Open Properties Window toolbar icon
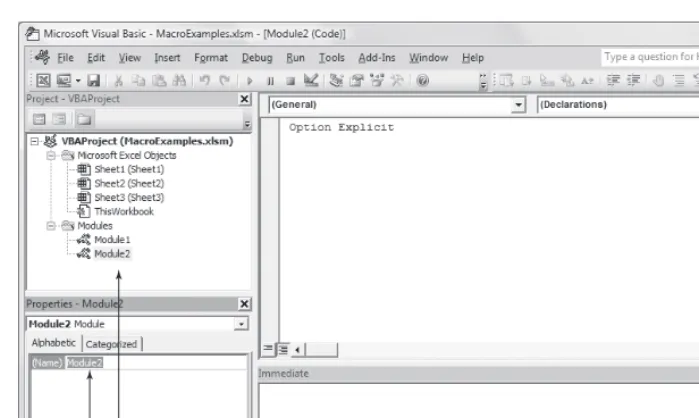Image resolution: width=699 pixels, height=418 pixels. click(x=357, y=81)
